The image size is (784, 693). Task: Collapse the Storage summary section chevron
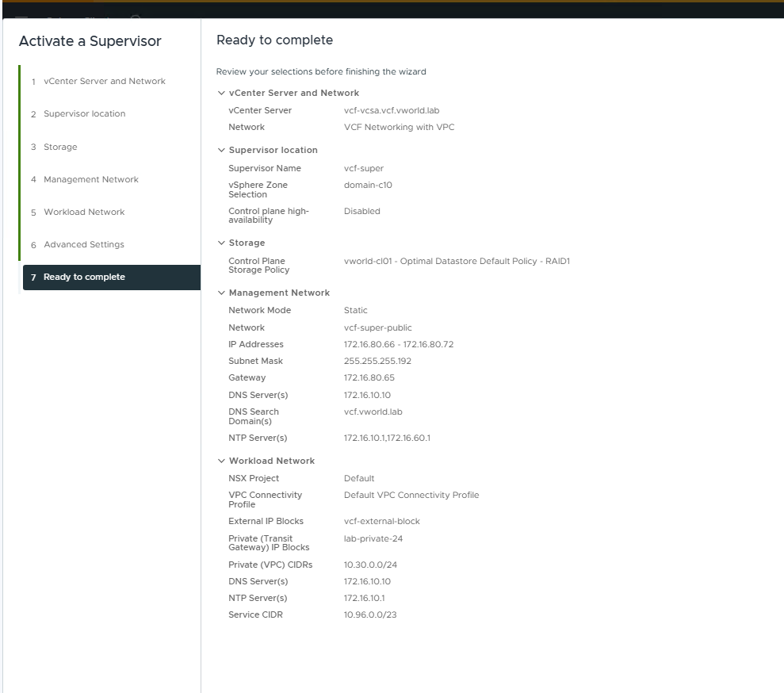[x=221, y=243]
